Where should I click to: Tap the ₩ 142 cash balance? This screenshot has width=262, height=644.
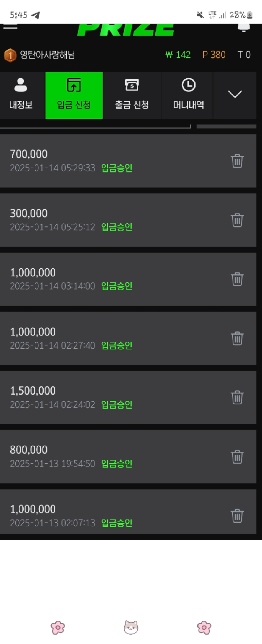(x=178, y=55)
